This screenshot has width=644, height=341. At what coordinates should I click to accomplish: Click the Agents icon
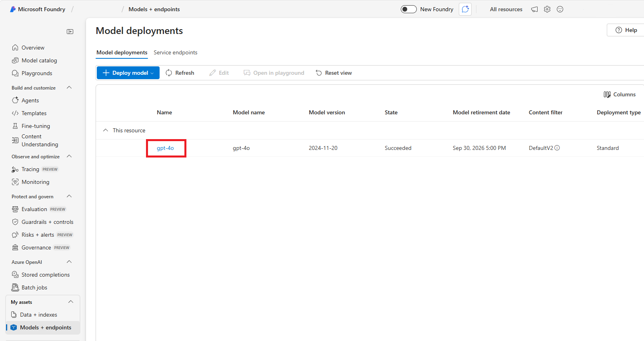15,100
